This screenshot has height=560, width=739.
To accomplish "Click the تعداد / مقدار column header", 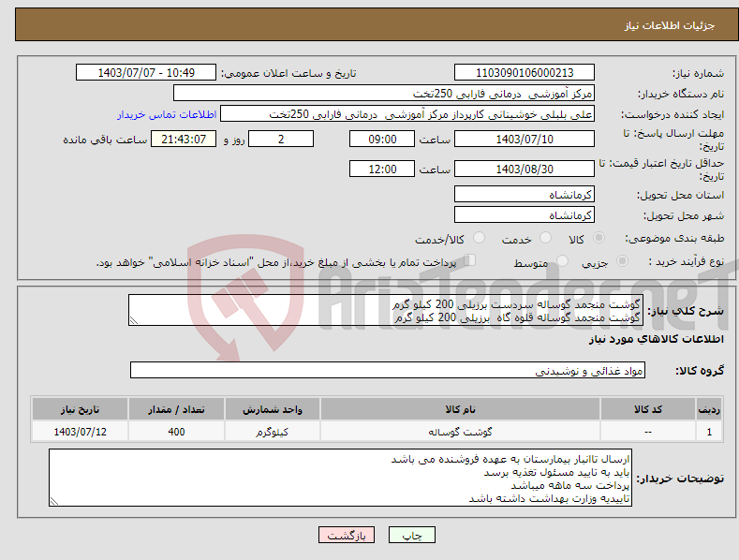I will coord(176,409).
